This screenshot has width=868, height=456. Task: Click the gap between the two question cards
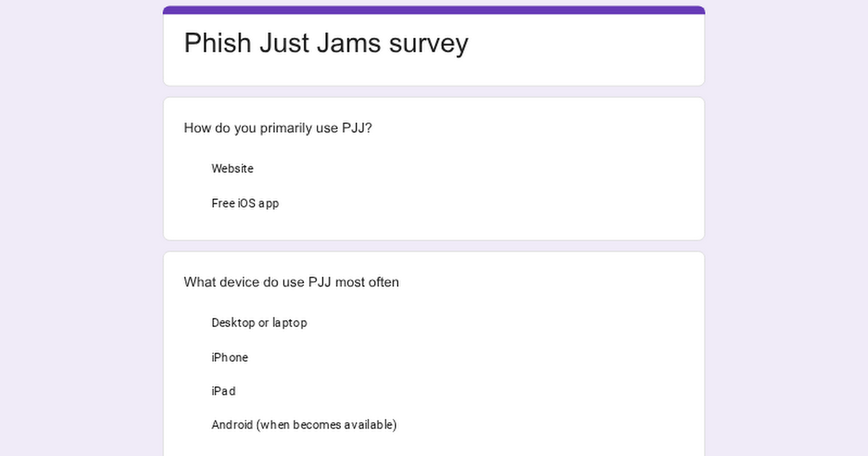[434, 246]
